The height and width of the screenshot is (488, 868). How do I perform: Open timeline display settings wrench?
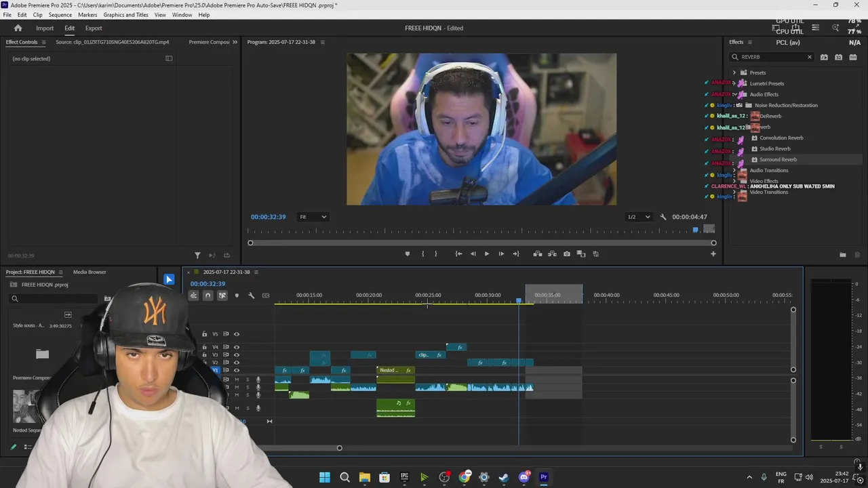251,296
